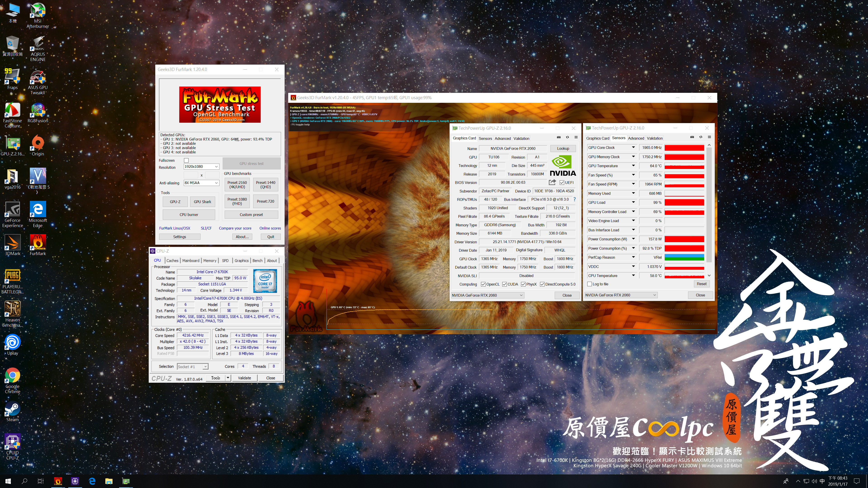Open MSI Afterburner desktop icon
The image size is (868, 488).
(x=37, y=16)
